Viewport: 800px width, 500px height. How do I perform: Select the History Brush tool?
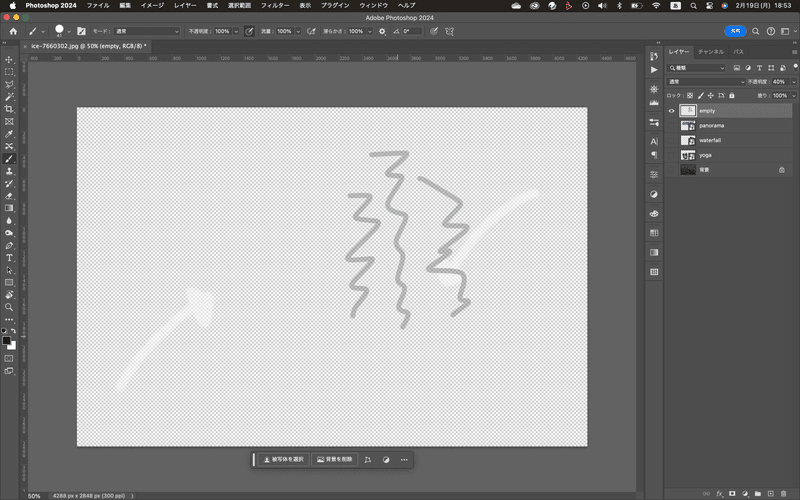click(x=9, y=184)
